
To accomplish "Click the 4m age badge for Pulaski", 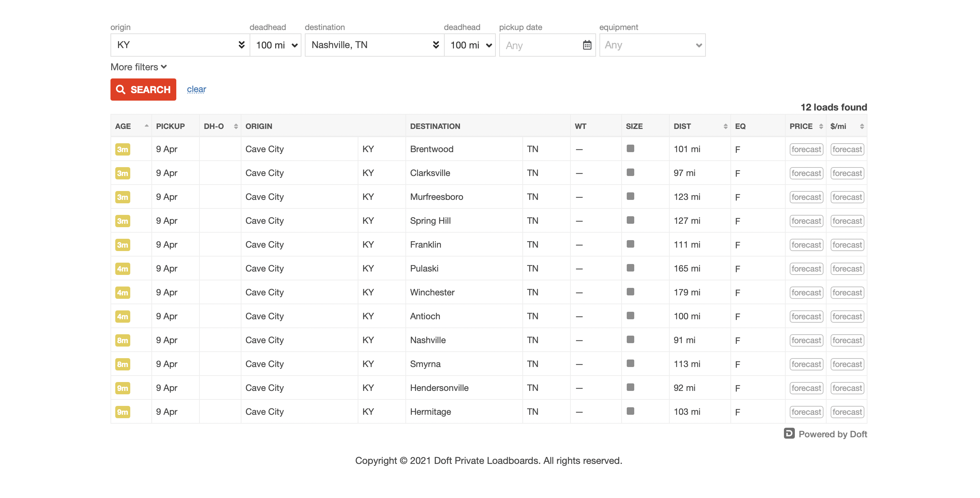I will click(x=122, y=268).
